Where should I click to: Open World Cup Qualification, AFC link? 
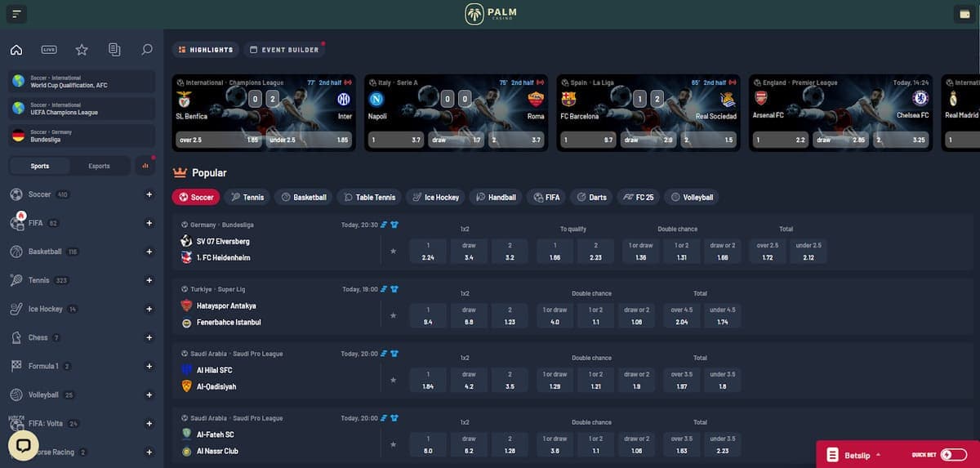point(82,82)
